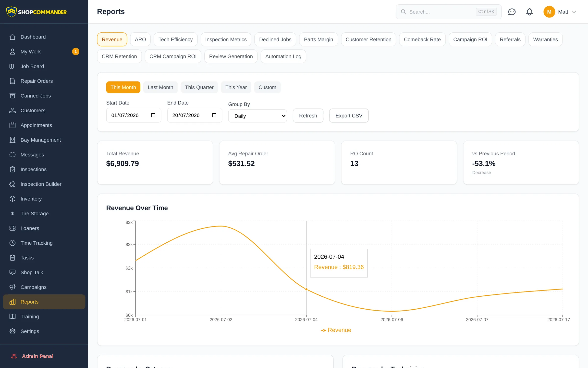The width and height of the screenshot is (588, 368).
Task: Open the CRM Retention tab
Action: (x=119, y=56)
